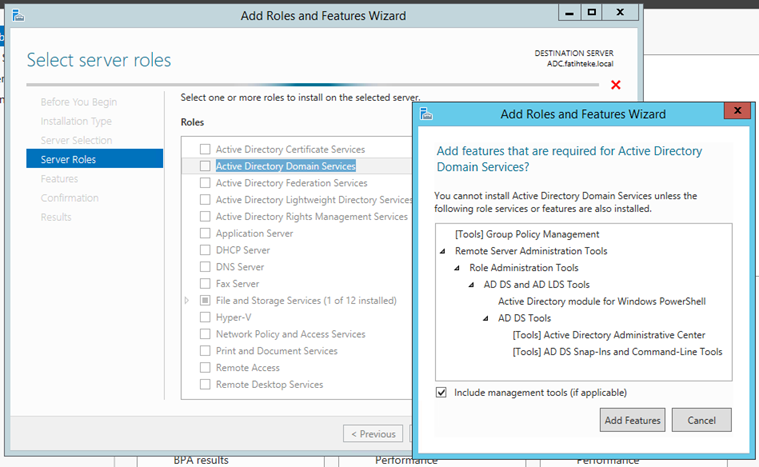Click the wizard icon in dialog title bar
Screen dimensions: 759x467
point(426,114)
